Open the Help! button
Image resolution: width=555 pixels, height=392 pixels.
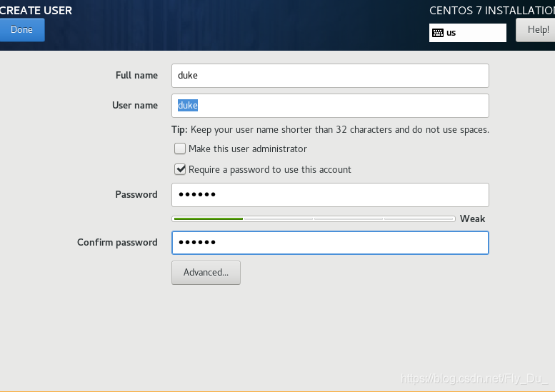pyautogui.click(x=536, y=30)
